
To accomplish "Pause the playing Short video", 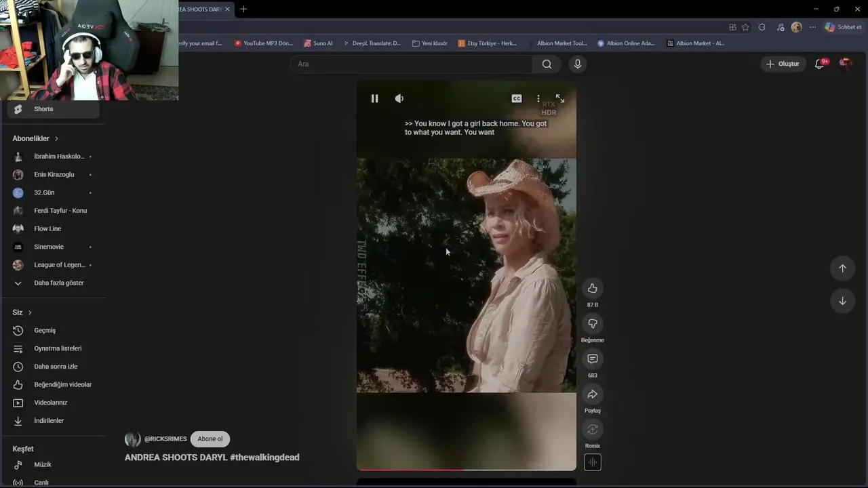I will 374,98.
